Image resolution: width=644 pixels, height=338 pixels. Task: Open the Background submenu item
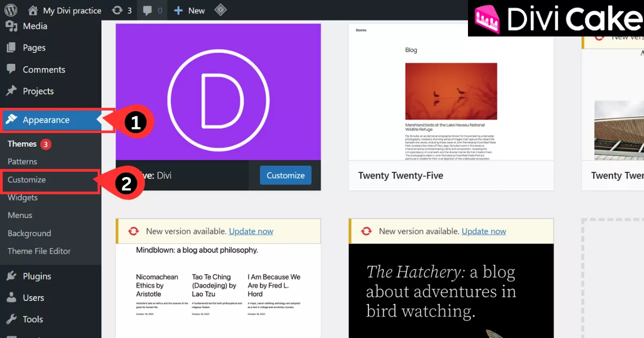pyautogui.click(x=30, y=233)
